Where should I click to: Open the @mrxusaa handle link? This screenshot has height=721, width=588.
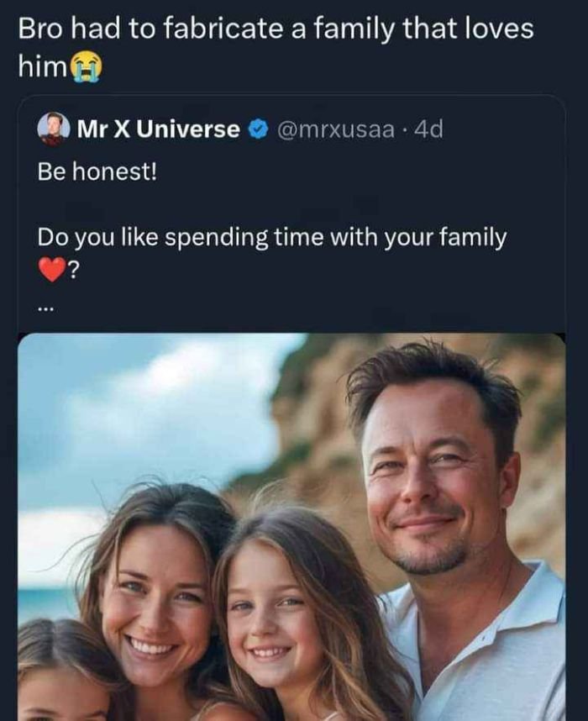tap(333, 129)
